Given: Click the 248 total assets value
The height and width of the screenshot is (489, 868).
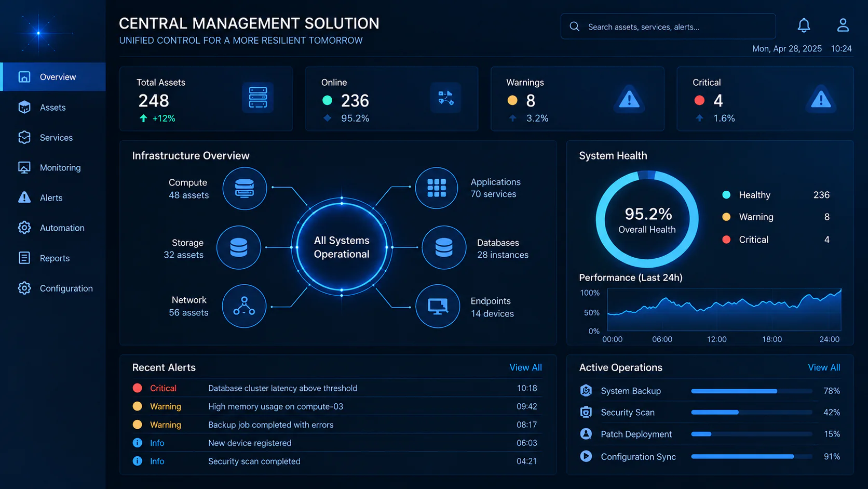Looking at the screenshot, I should (154, 100).
